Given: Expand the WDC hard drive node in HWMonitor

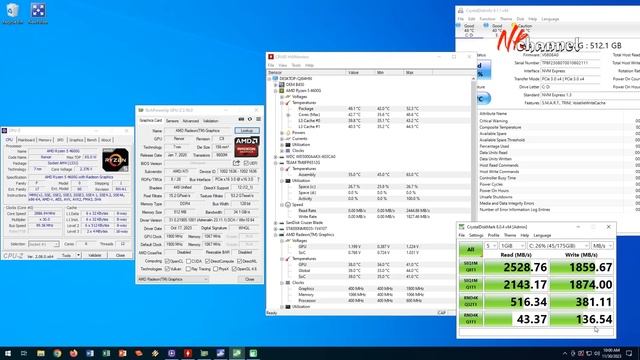Looking at the screenshot, I should pos(276,157).
